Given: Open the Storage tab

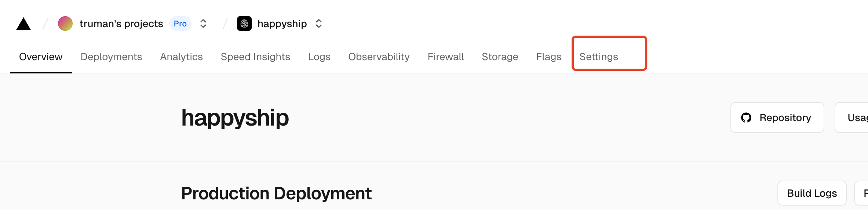Looking at the screenshot, I should click(500, 57).
